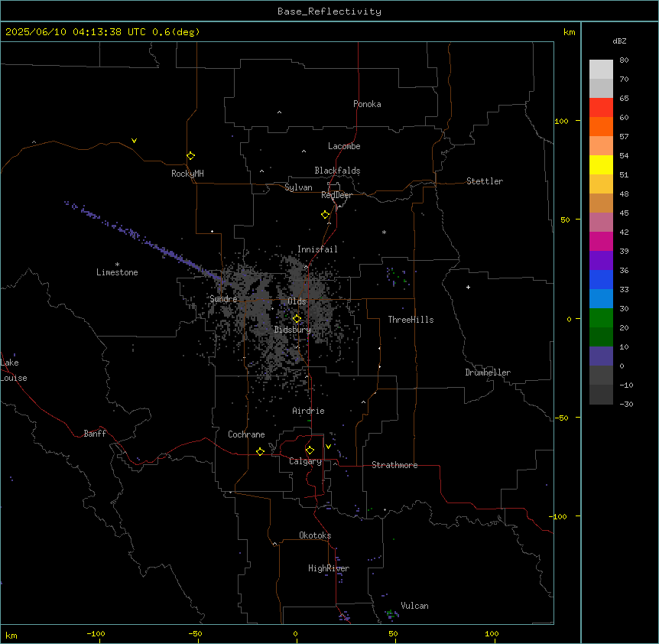Click the Didsbury town label
Viewport: 659px width, 644px height.
point(293,330)
